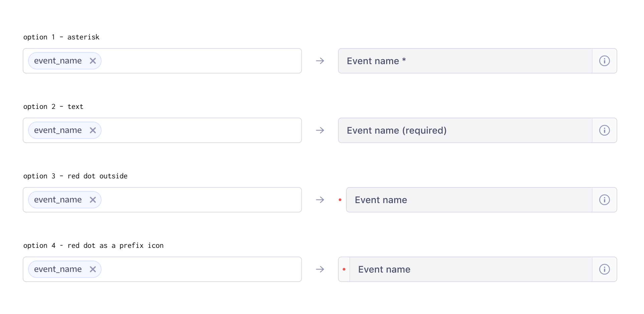Remove event_name tag in red dot outside row
This screenshot has width=644, height=314.
click(93, 200)
